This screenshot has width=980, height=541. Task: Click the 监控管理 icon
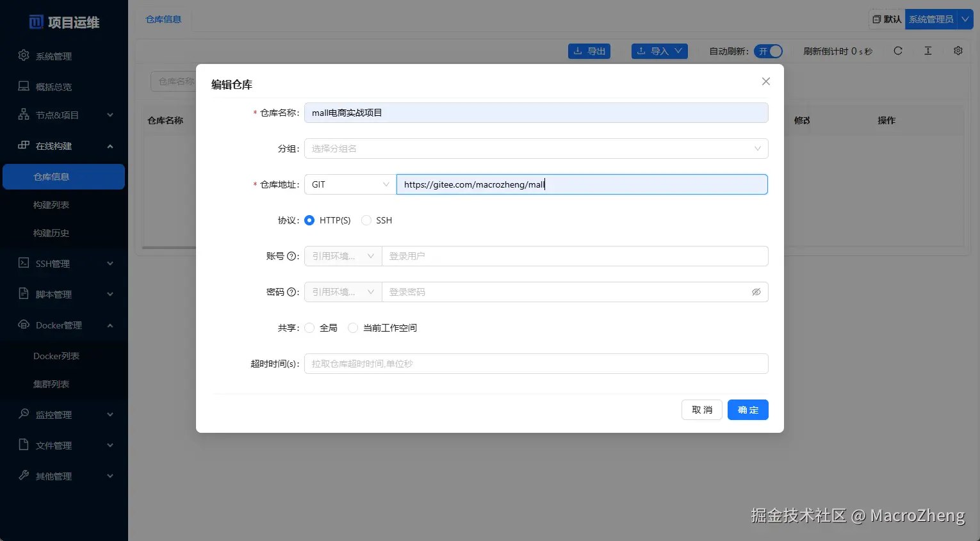24,414
